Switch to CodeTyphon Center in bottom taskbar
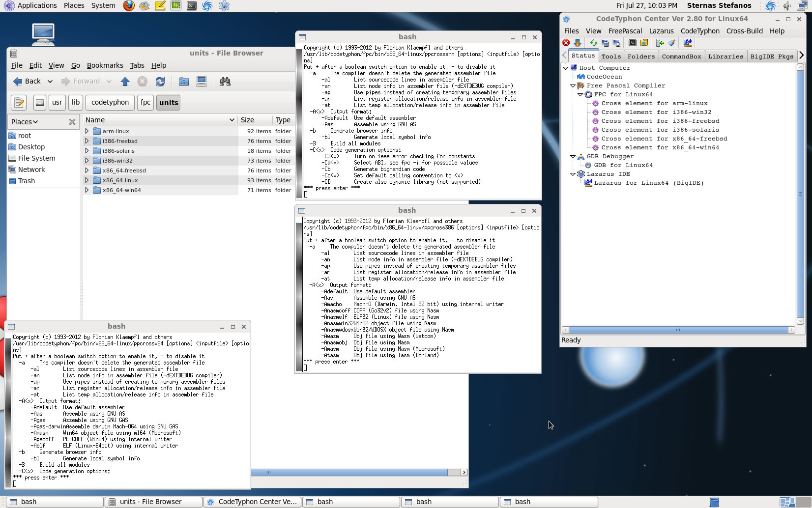 [x=253, y=502]
